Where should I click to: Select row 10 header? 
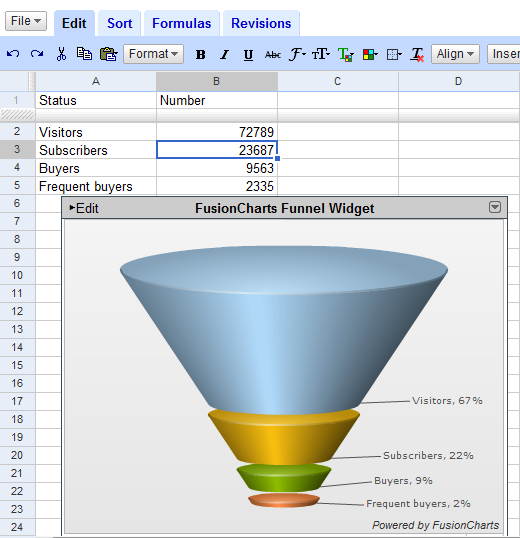click(17, 275)
